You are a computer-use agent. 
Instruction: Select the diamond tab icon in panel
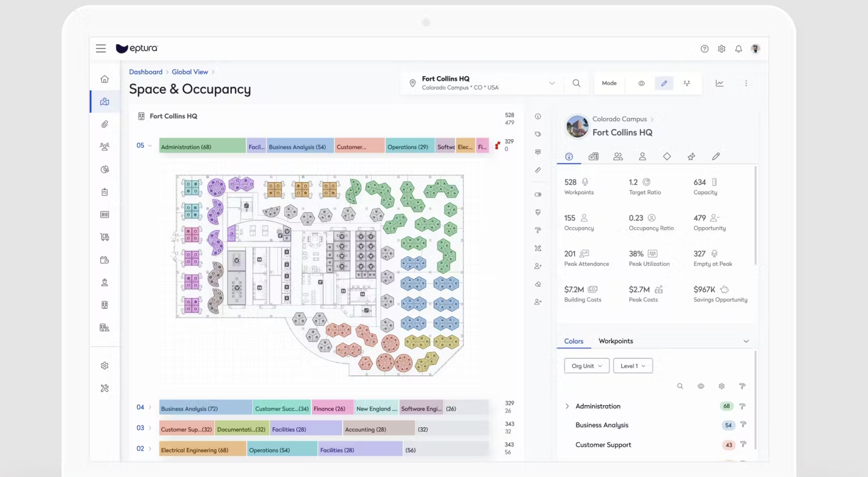click(667, 156)
